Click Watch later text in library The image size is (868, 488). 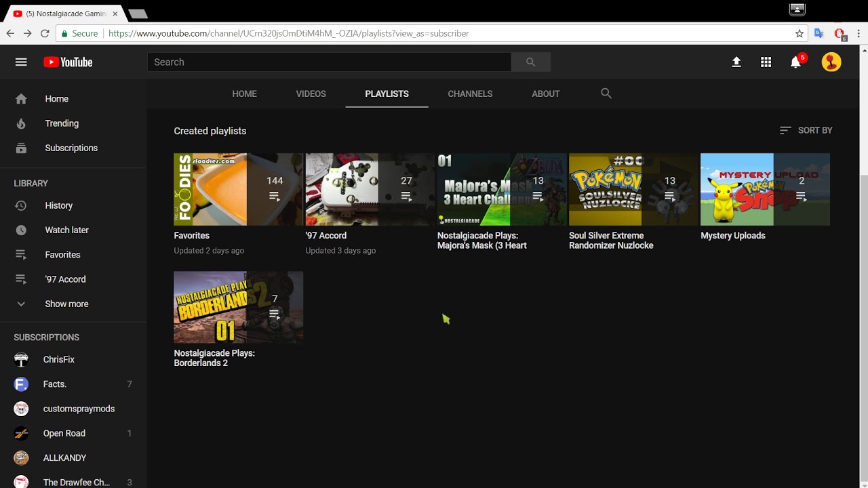tap(66, 230)
